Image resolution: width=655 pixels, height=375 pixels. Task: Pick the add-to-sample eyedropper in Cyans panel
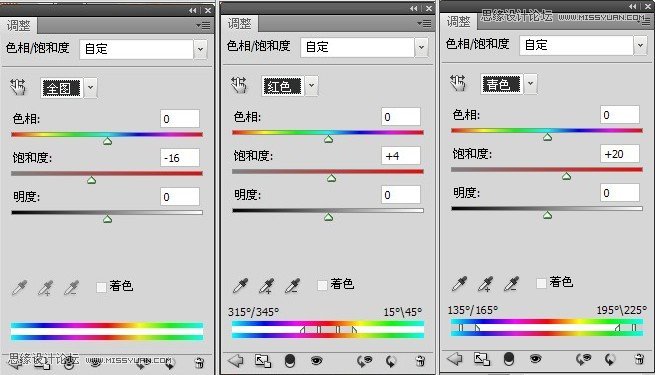pos(485,284)
